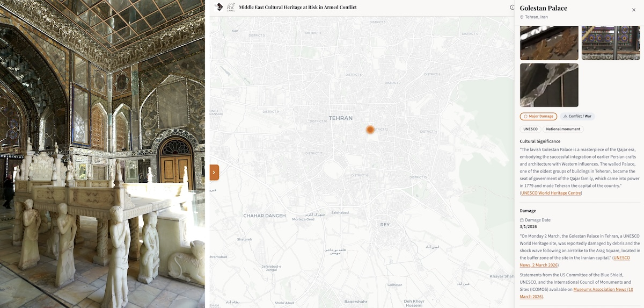
Task: Click the Golhesar map label
Action: point(394,285)
